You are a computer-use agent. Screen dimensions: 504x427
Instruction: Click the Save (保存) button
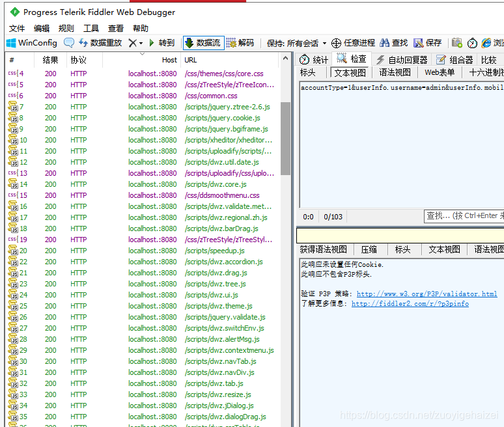pyautogui.click(x=427, y=43)
